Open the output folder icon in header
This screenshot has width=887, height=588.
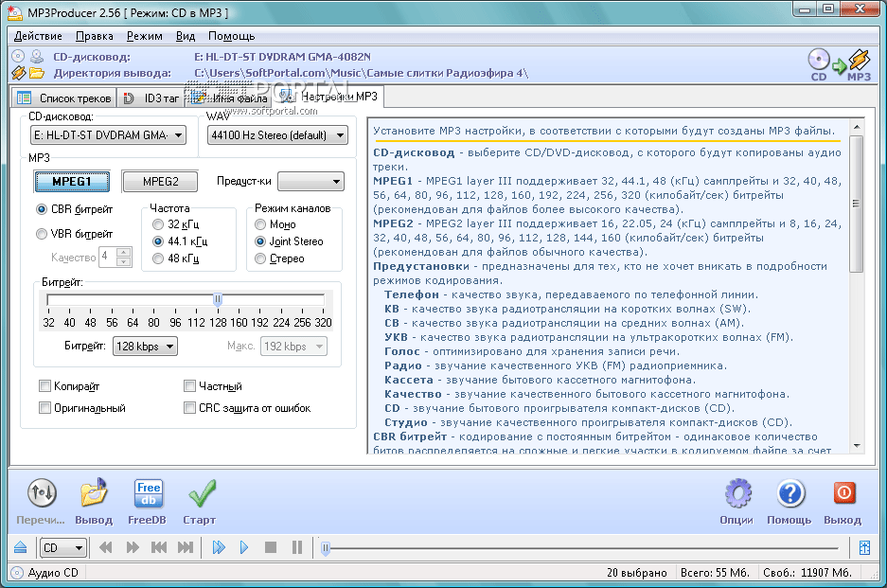(37, 73)
